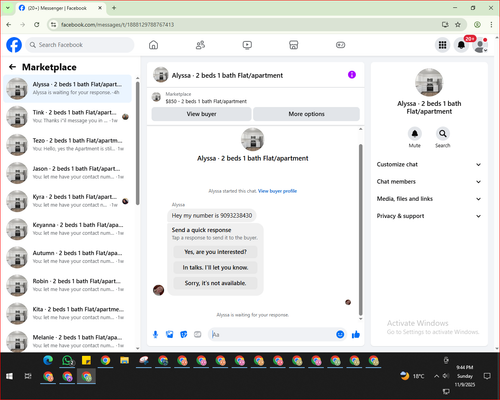This screenshot has width=500, height=400.
Task: Expand Media, files and links section
Action: coord(429,199)
